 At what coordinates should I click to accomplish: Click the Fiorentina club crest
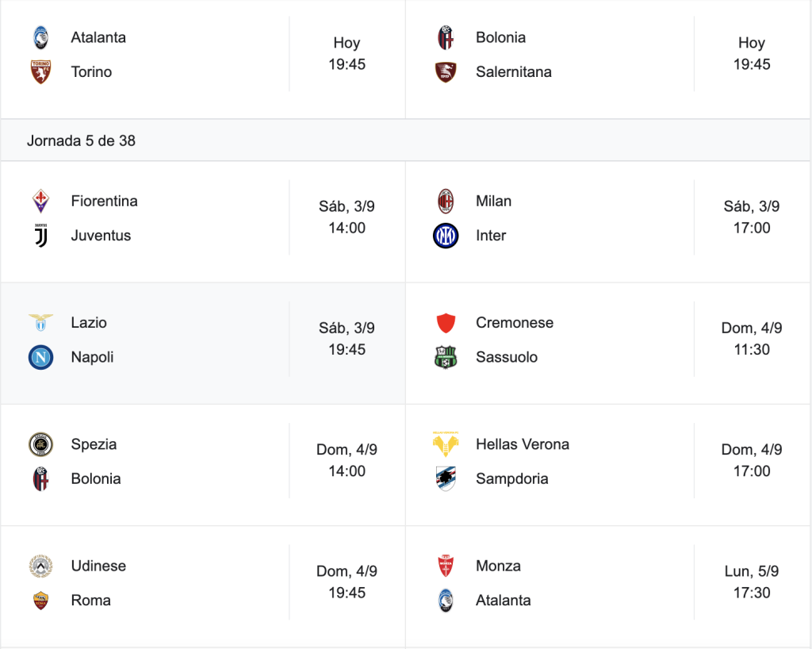click(x=40, y=201)
